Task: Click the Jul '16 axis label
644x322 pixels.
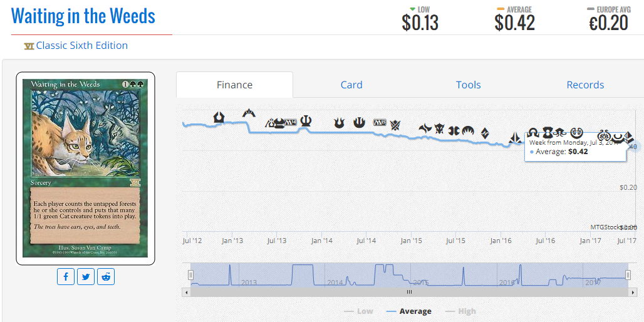Action: [x=546, y=241]
